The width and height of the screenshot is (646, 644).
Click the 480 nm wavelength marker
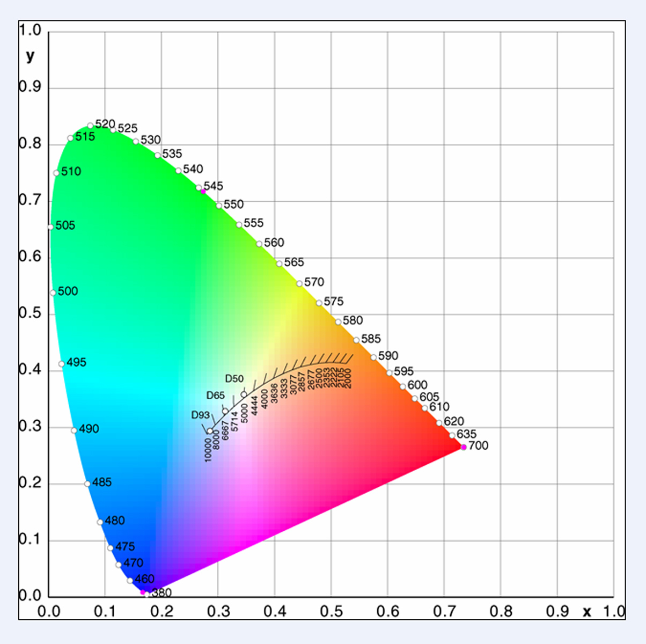pos(100,522)
